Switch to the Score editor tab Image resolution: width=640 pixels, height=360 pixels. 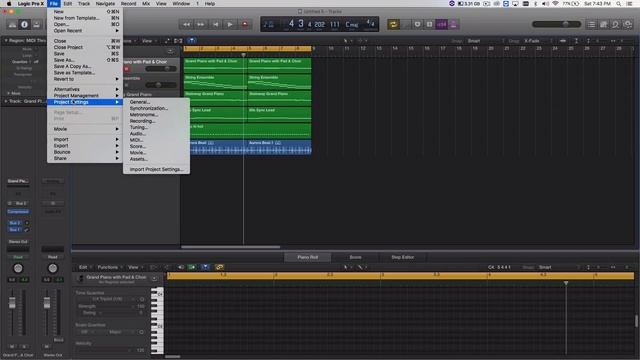[355, 257]
